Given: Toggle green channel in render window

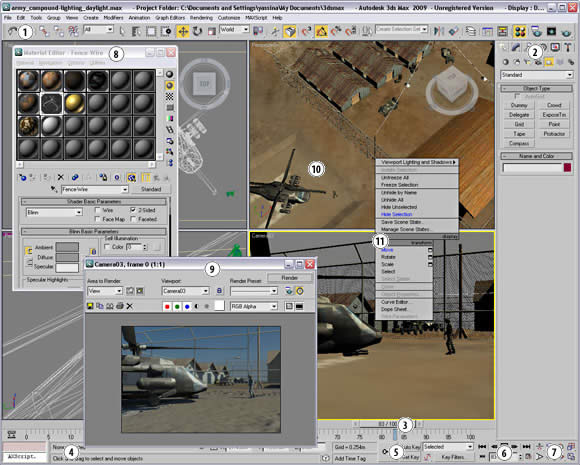Looking at the screenshot, I should click(177, 306).
